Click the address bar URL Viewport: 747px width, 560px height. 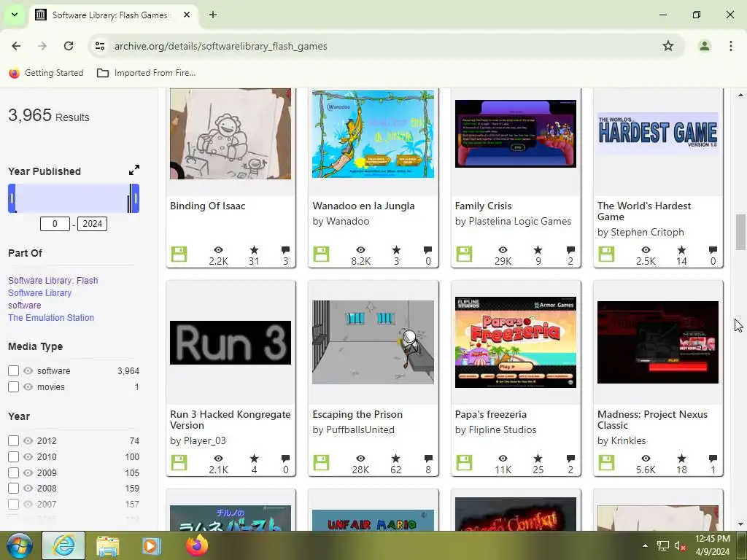coord(220,46)
